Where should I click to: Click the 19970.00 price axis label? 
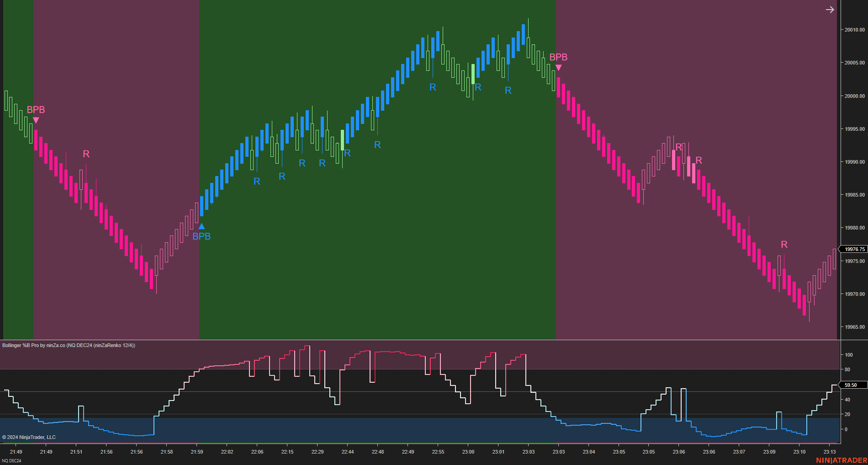tap(854, 294)
